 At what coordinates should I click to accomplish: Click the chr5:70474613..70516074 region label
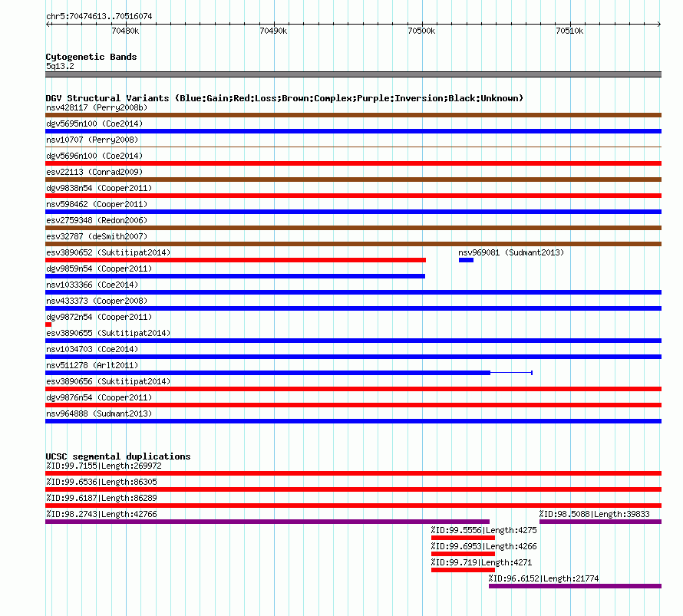point(99,16)
